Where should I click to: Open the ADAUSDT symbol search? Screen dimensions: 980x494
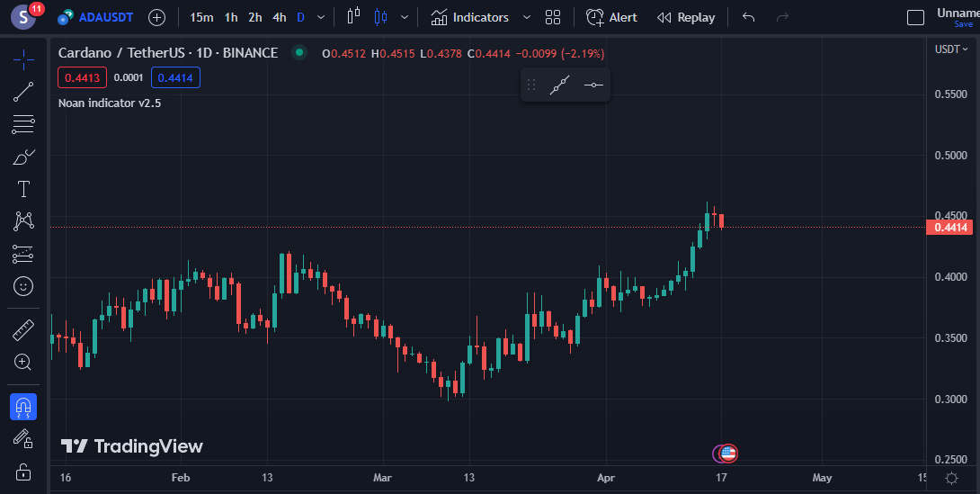pos(95,17)
